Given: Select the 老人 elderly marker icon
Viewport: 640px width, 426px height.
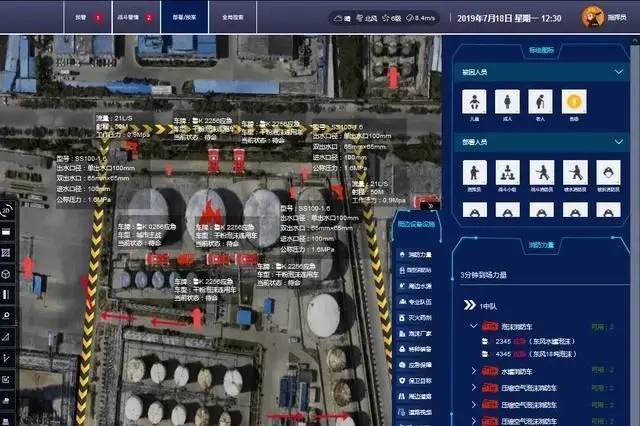Looking at the screenshot, I should coord(540,102).
